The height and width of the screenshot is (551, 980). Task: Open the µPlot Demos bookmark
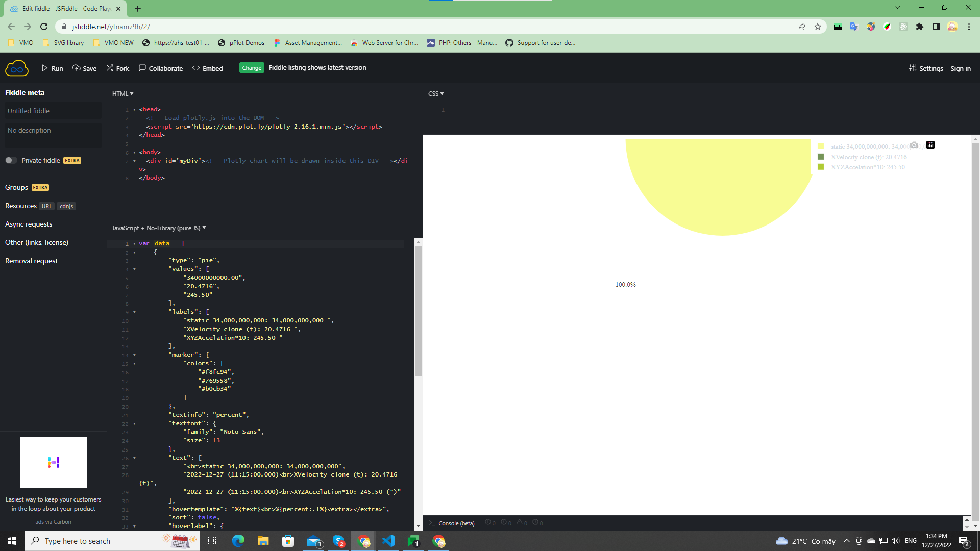tap(241, 43)
